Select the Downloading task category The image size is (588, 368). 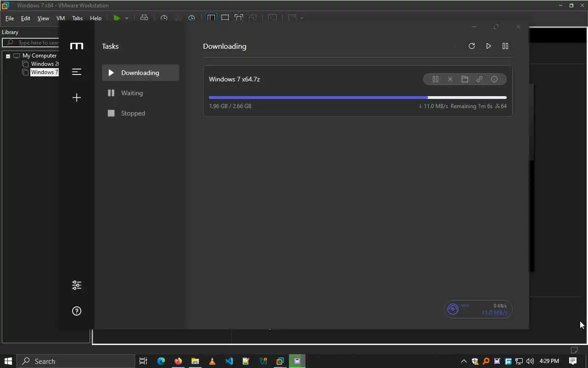(x=141, y=73)
